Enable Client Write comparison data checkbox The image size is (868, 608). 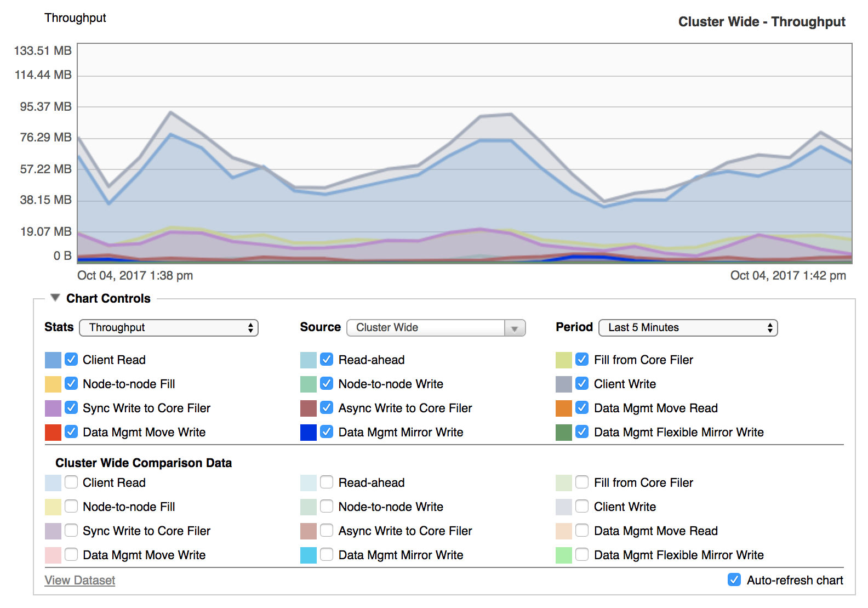coord(582,507)
